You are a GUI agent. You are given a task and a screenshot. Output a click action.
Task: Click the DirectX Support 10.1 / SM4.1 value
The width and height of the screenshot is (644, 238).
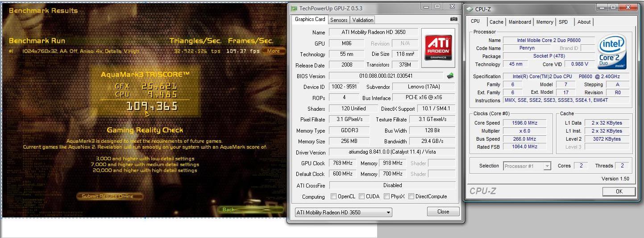click(436, 109)
